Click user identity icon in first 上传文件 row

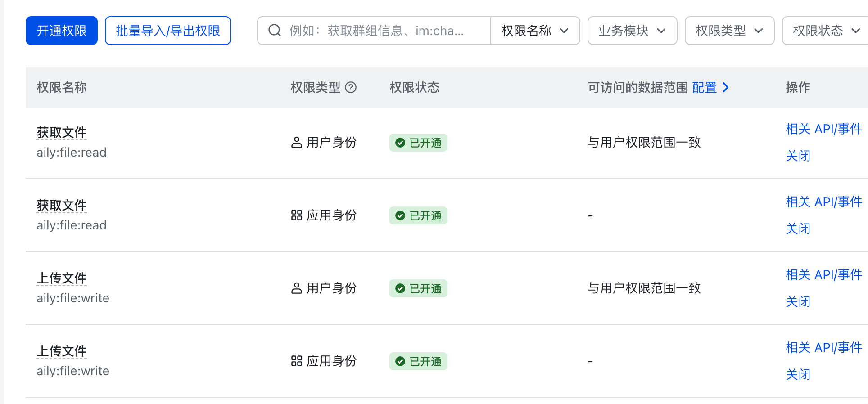[x=297, y=288]
